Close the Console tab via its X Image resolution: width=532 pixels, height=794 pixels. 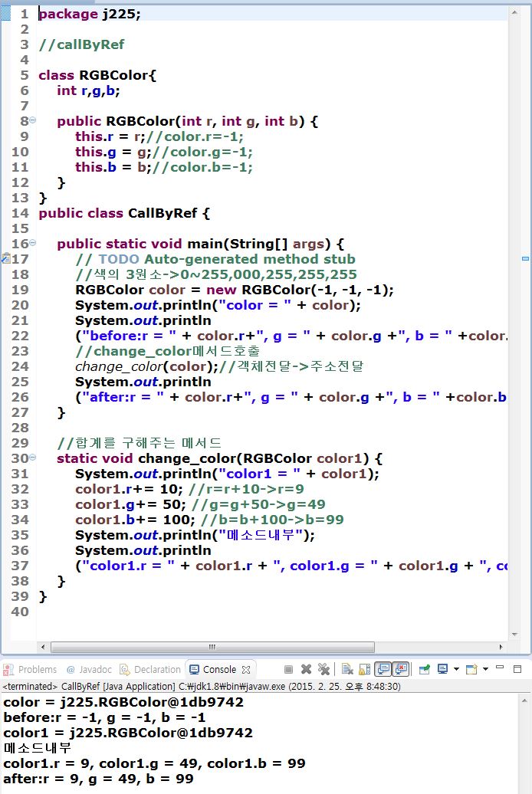point(246,669)
